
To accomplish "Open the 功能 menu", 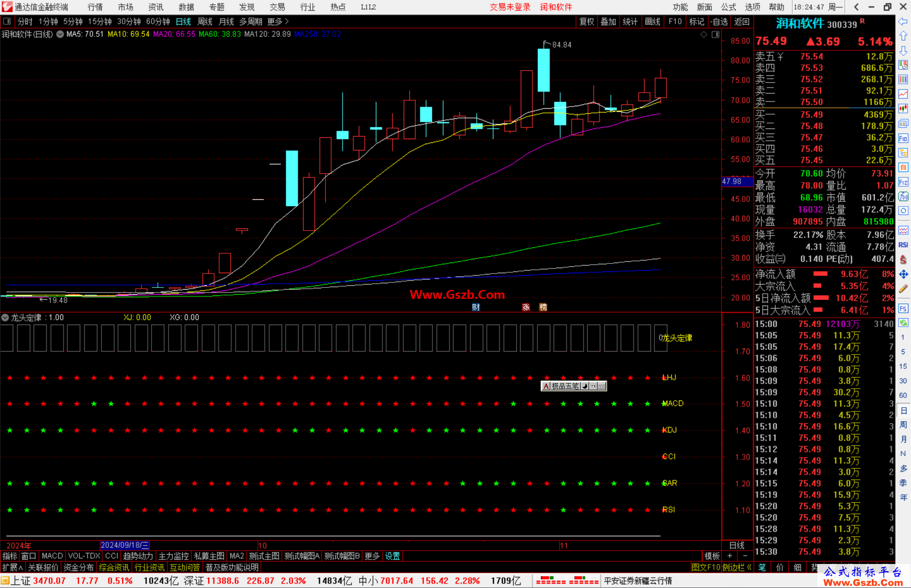I will 680,7.
